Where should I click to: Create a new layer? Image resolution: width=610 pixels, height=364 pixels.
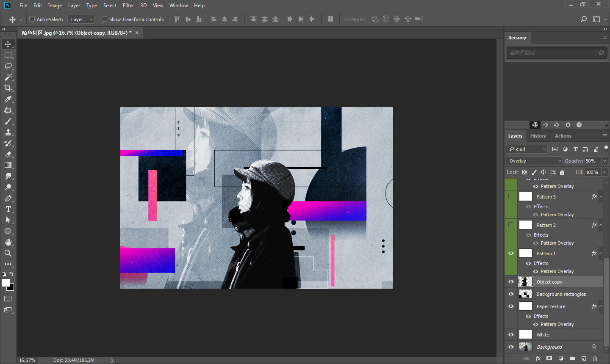584,358
